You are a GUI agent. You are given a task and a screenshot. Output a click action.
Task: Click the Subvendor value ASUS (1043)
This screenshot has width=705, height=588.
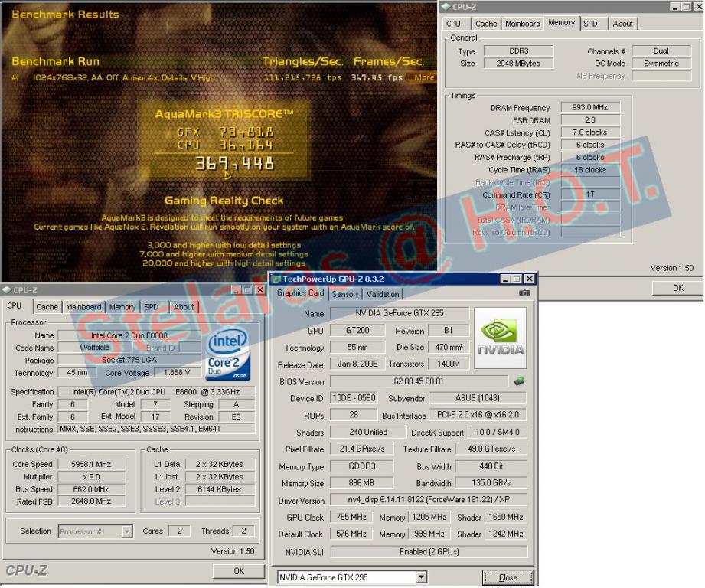477,398
